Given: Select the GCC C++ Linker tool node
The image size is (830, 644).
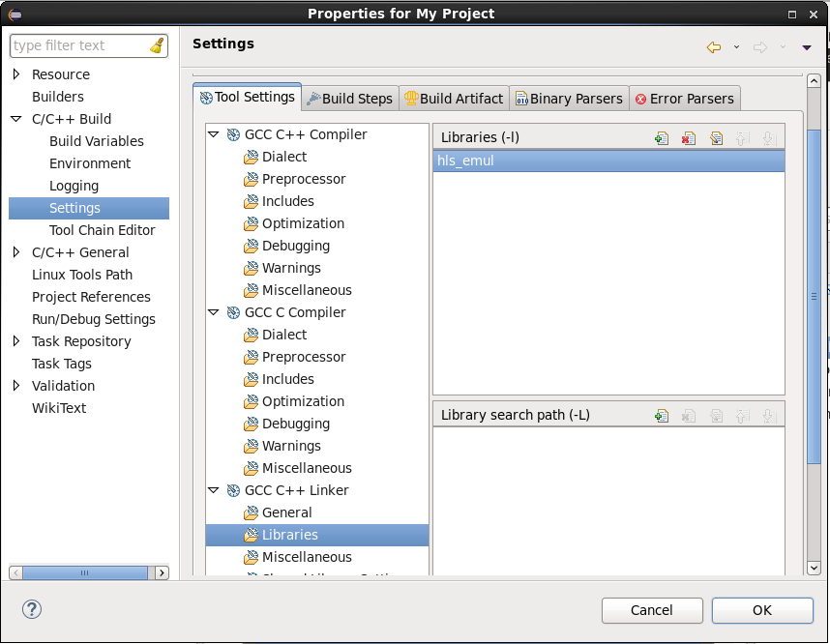Looking at the screenshot, I should [x=296, y=490].
